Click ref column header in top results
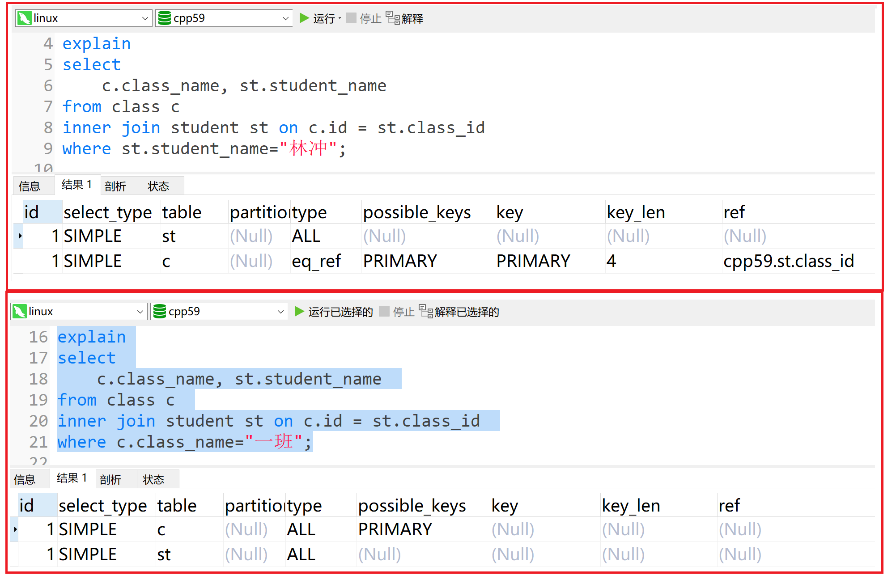Image resolution: width=896 pixels, height=588 pixels. click(x=798, y=212)
